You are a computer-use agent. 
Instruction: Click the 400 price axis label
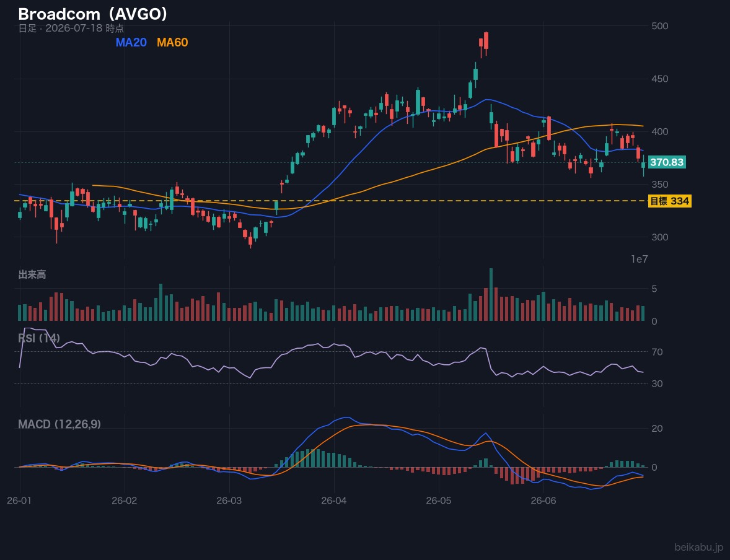pyautogui.click(x=660, y=132)
